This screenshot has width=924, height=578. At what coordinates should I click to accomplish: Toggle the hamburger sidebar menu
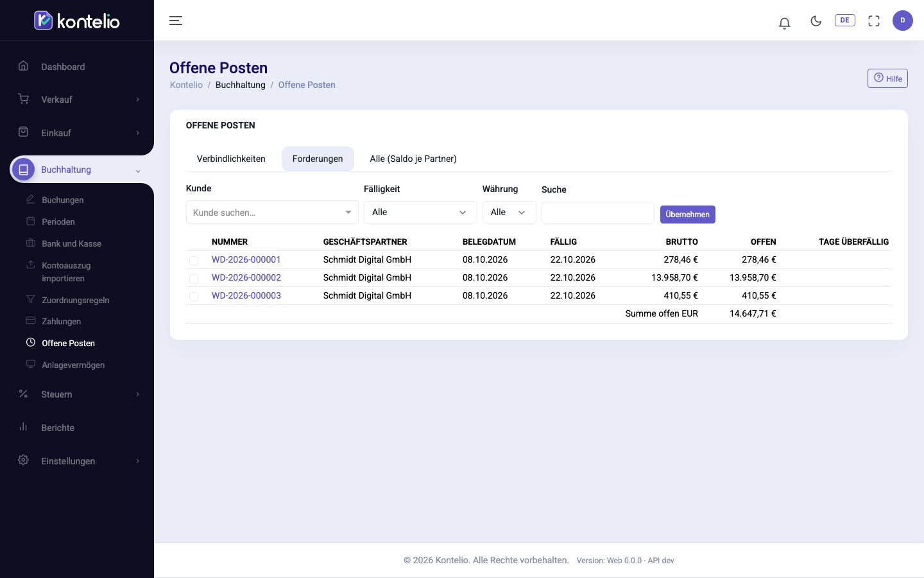coord(176,21)
